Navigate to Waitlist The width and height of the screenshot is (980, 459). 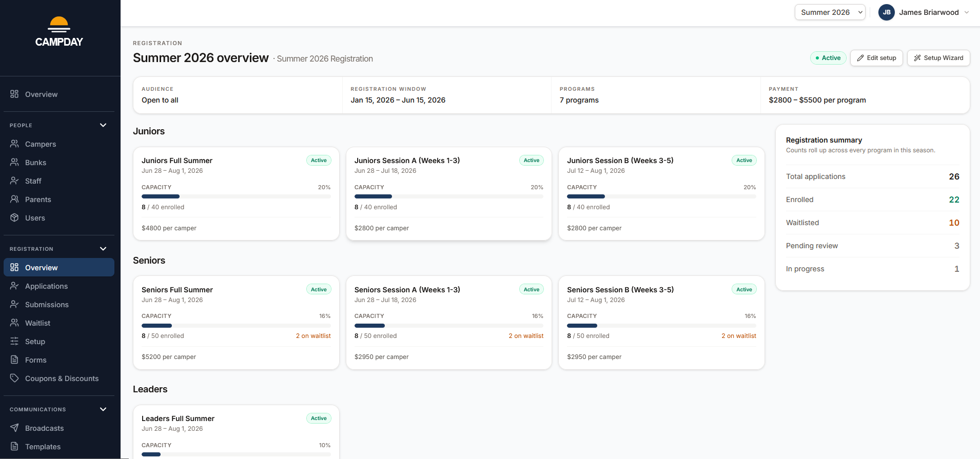click(x=59, y=323)
